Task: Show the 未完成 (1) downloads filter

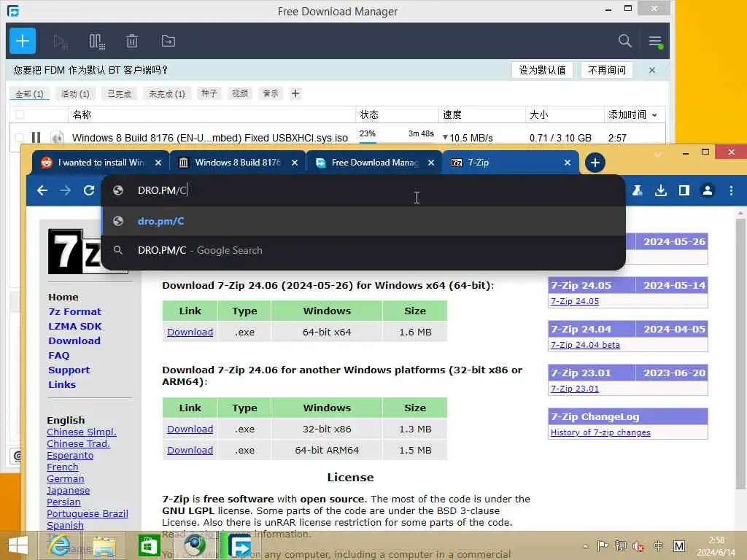Action: pyautogui.click(x=167, y=94)
